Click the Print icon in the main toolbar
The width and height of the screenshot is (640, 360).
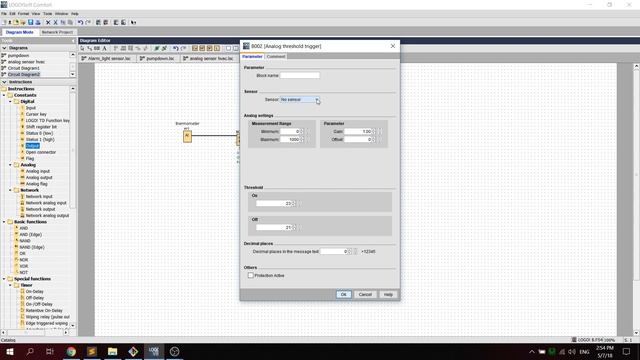(x=38, y=22)
